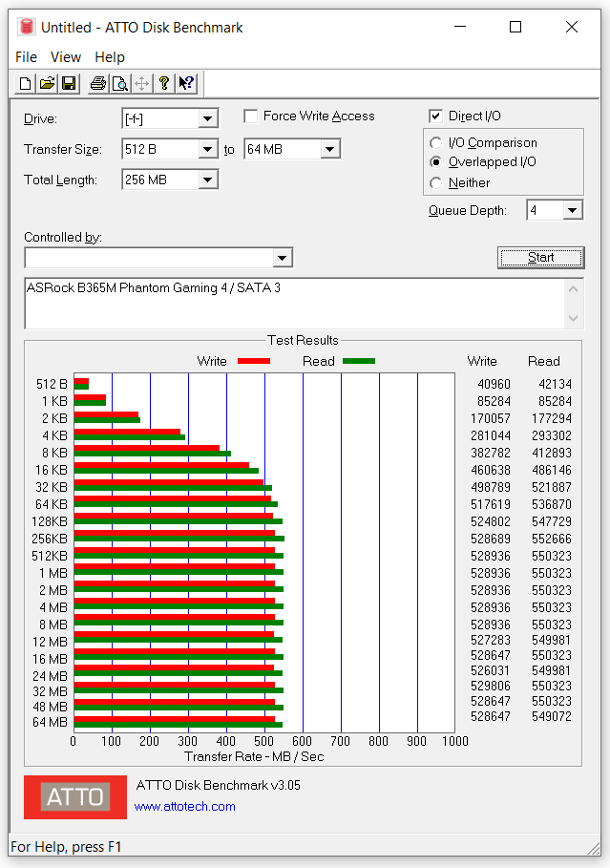Open the File menu

click(26, 57)
